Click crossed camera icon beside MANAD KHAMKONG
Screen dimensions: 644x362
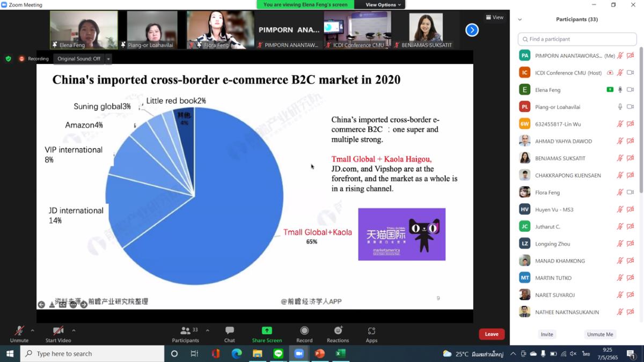coord(631,261)
